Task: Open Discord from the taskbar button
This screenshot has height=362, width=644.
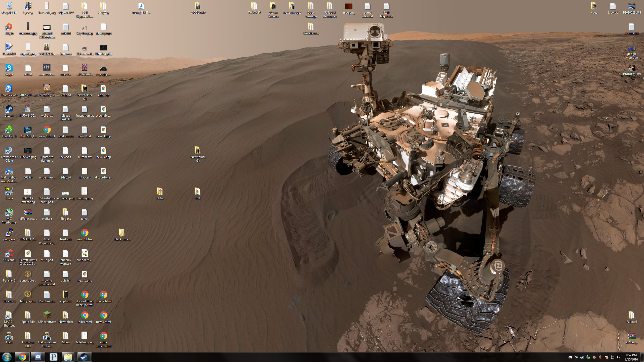Action: click(38, 357)
